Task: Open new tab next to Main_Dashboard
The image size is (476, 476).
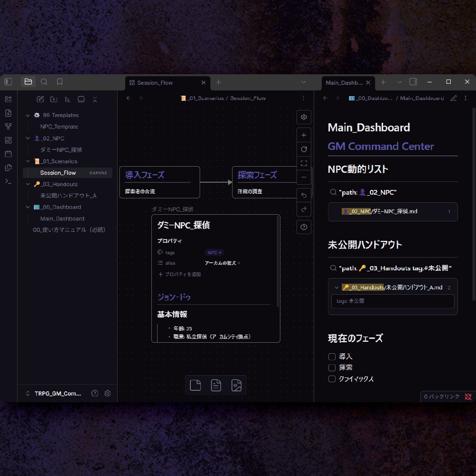Action: tap(383, 82)
